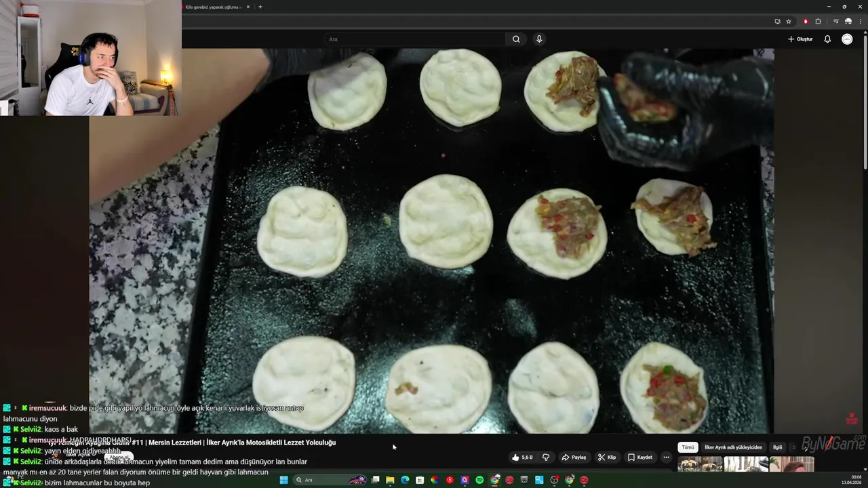Image resolution: width=868 pixels, height=488 pixels.
Task: Save the video with Kaydet
Action: coord(639,457)
